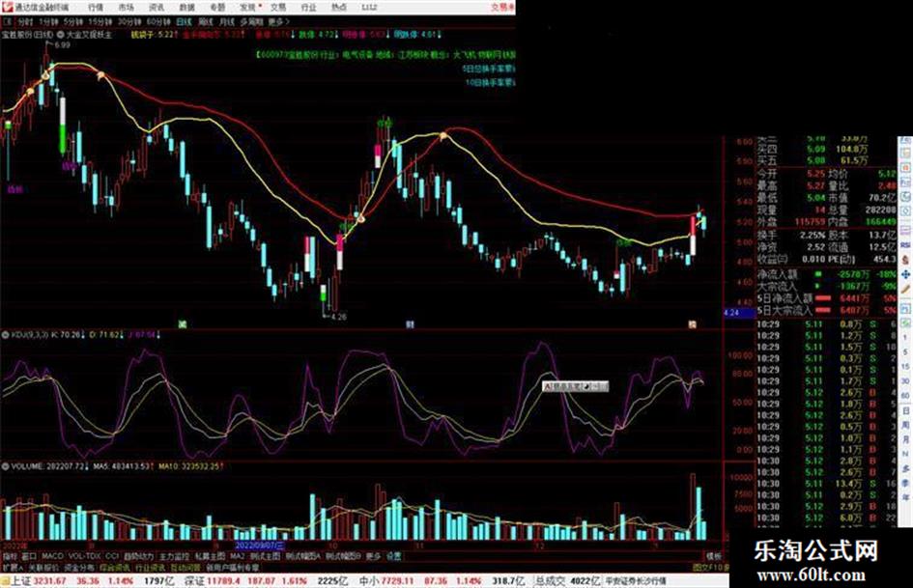This screenshot has width=913, height=588.
Task: Select the CCI indicator tab
Action: click(x=112, y=556)
